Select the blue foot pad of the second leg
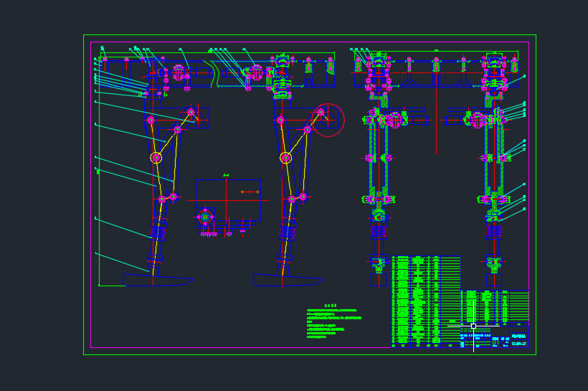The height and width of the screenshot is (391, 588). click(288, 280)
